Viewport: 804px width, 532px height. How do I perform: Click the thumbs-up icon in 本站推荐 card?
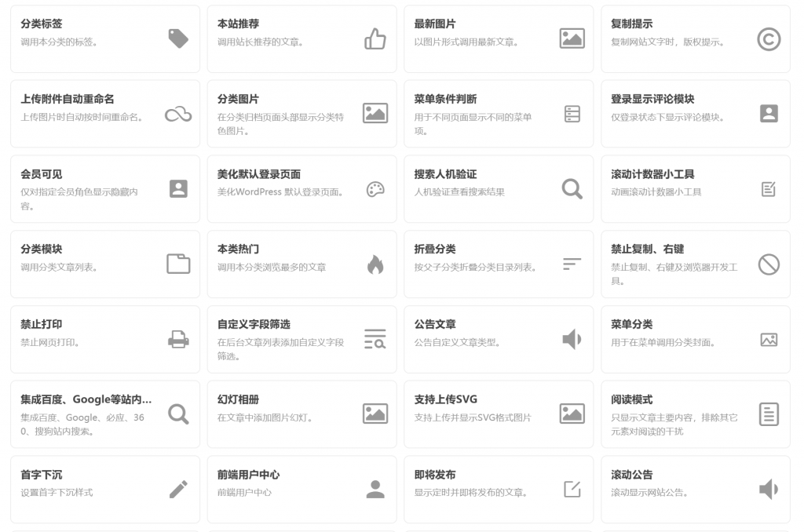[375, 38]
